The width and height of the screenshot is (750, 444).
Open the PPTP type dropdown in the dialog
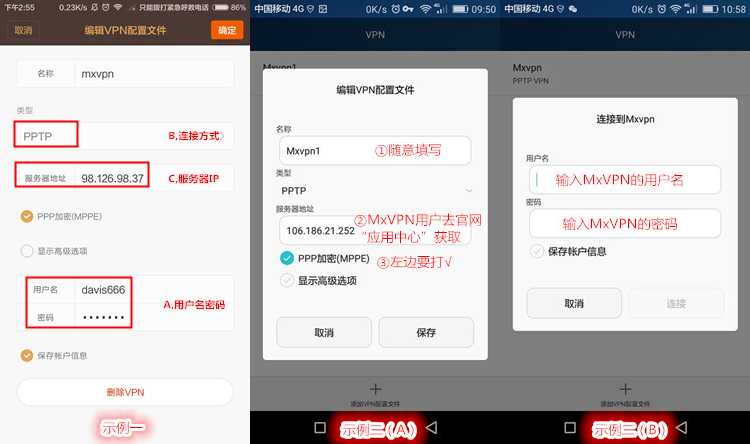[375, 190]
